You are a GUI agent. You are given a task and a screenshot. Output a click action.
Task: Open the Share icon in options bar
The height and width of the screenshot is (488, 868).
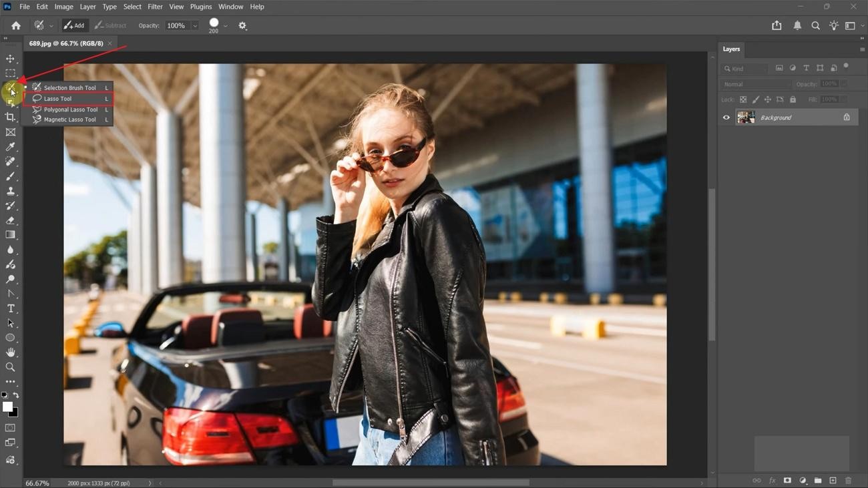[777, 25]
